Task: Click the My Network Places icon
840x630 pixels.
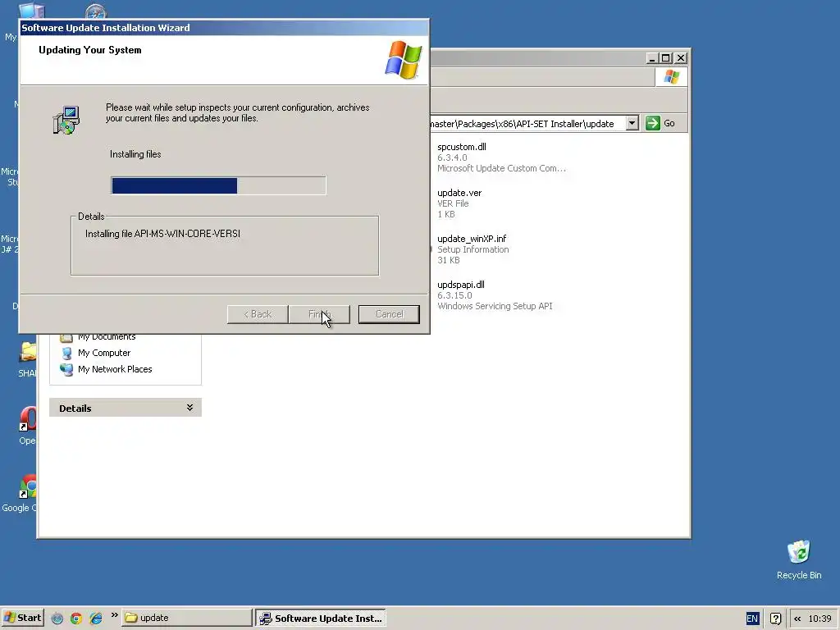Action: click(66, 369)
